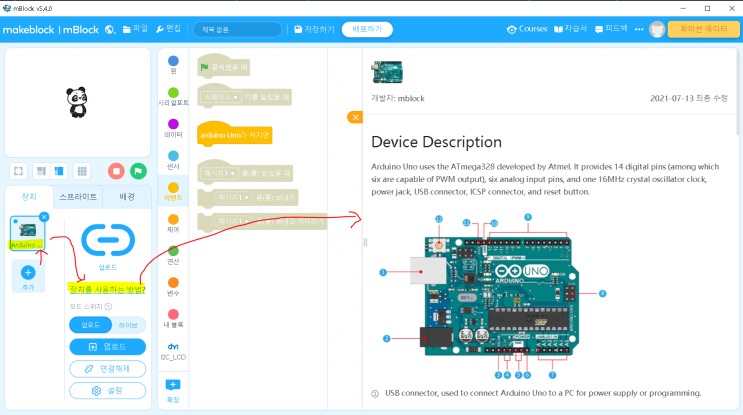Open 메시지1 dropdown in received block
The image size is (743, 415).
pos(220,173)
